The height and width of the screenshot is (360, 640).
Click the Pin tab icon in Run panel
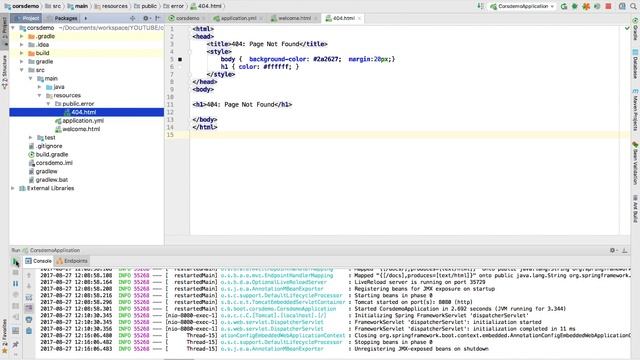point(16,345)
